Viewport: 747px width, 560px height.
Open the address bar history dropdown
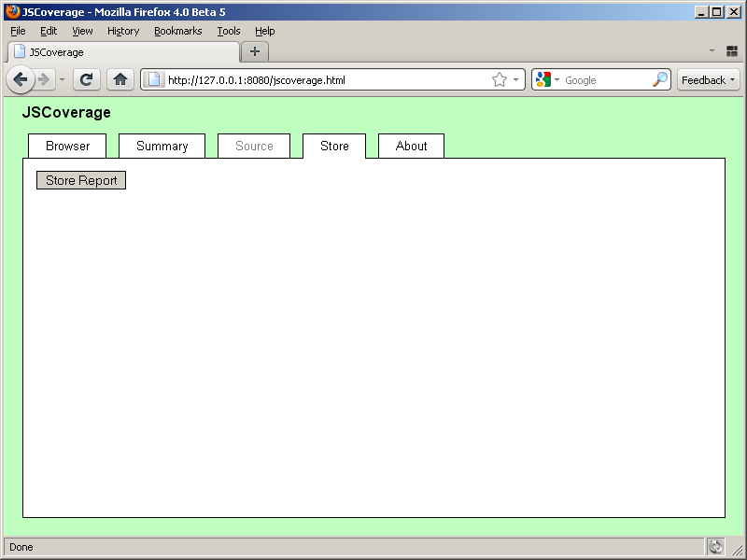515,79
